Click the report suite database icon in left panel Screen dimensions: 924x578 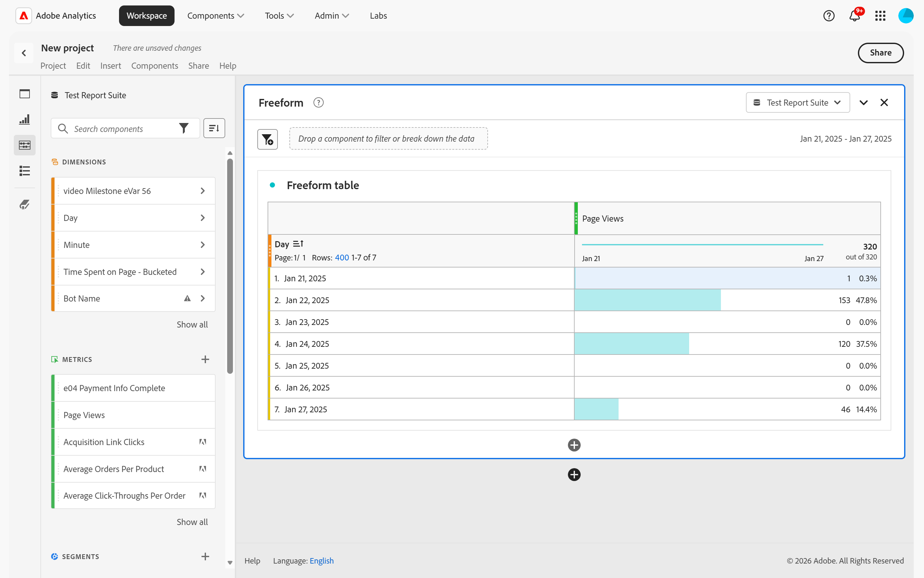click(55, 95)
